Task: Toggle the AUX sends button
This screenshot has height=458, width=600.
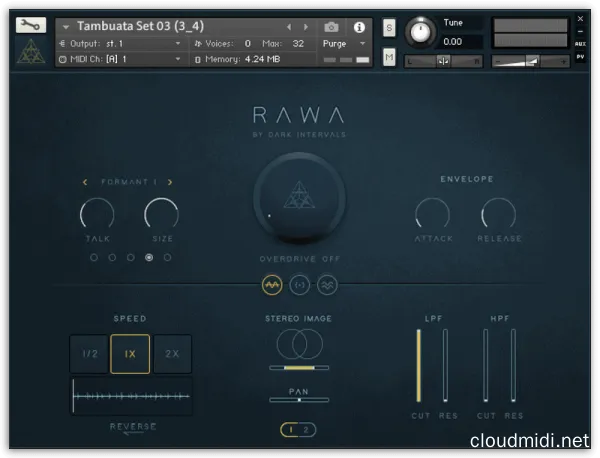Action: (580, 44)
